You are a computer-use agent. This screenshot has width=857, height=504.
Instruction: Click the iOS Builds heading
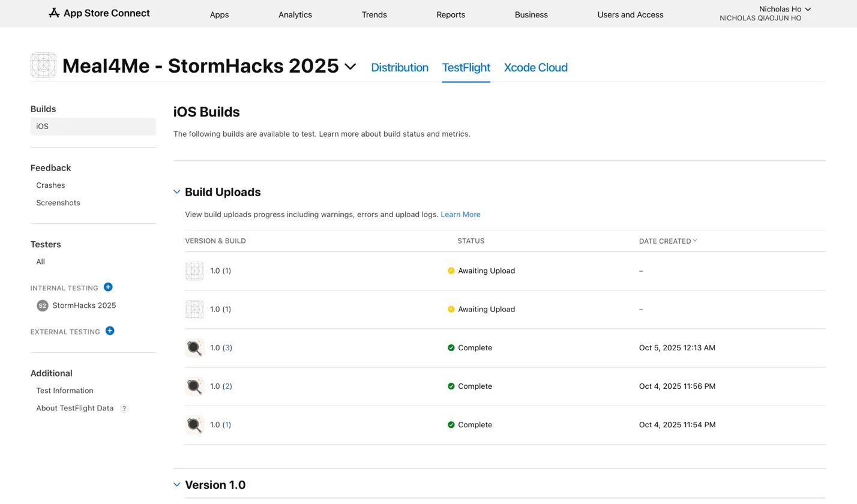pyautogui.click(x=206, y=112)
